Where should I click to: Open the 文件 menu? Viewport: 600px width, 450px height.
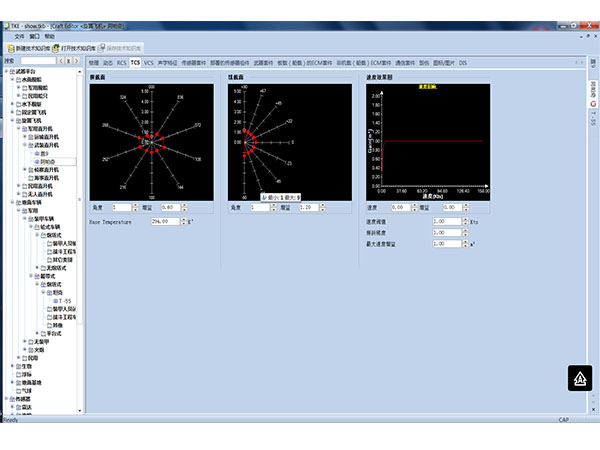click(x=19, y=35)
